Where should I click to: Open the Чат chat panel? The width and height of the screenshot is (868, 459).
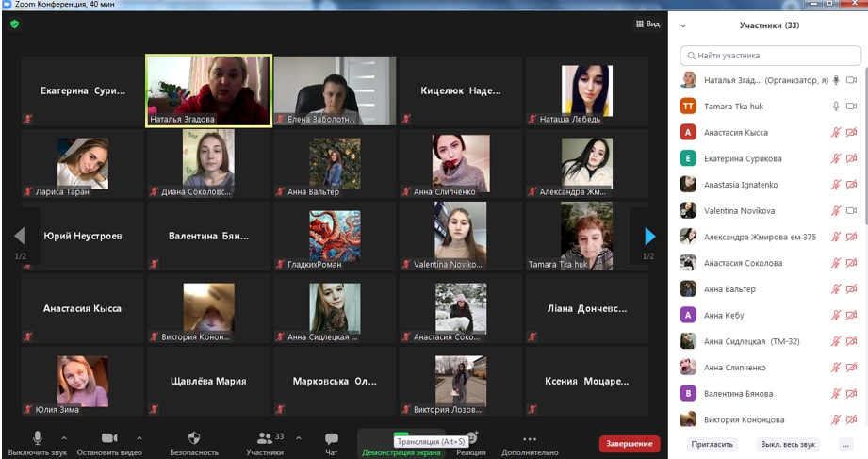(x=332, y=442)
